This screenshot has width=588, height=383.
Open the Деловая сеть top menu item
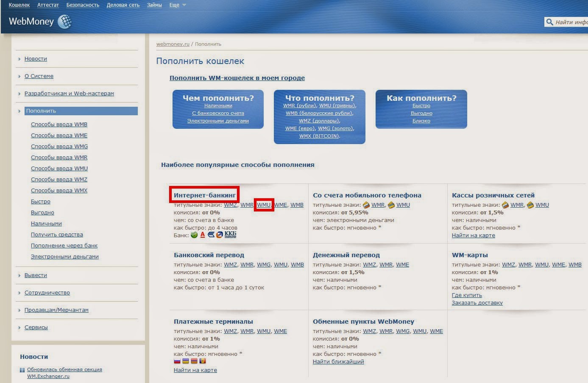[123, 5]
